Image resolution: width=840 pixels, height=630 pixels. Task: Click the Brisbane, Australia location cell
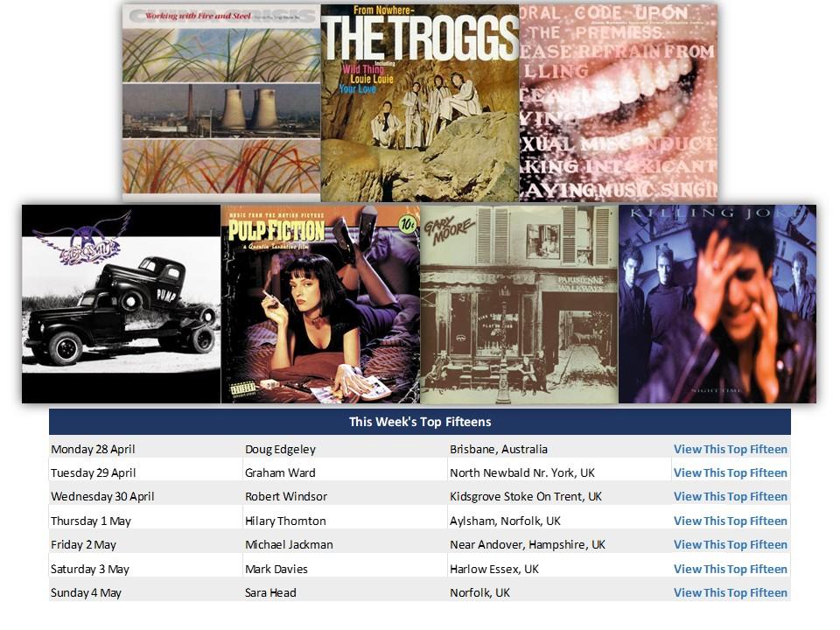tap(498, 449)
